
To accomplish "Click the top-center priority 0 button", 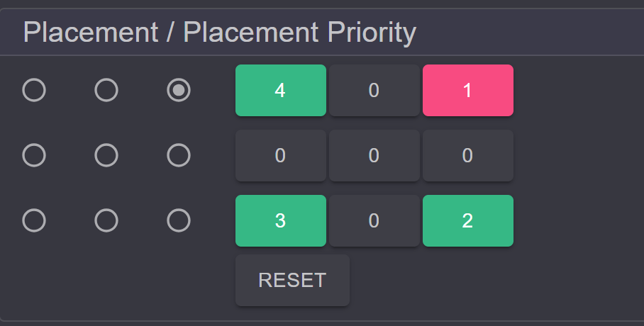I will click(x=374, y=90).
